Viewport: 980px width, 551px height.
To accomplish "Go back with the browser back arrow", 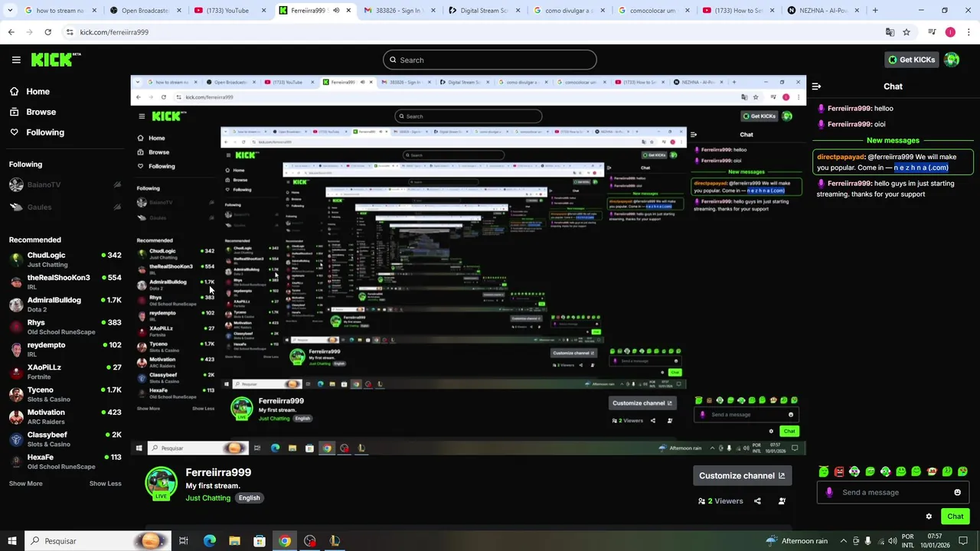I will coord(11,32).
